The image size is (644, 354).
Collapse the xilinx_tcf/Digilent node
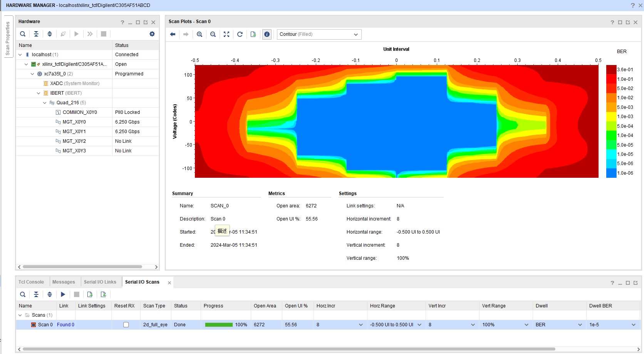point(26,64)
